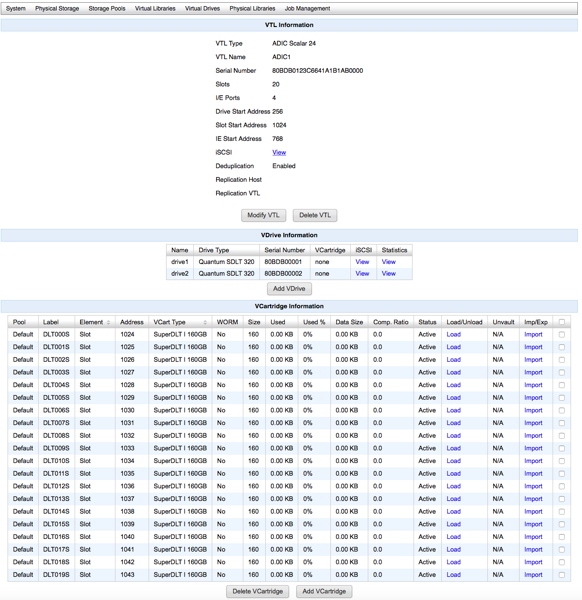
Task: Open the Physical Storage menu
Action: 57,8
